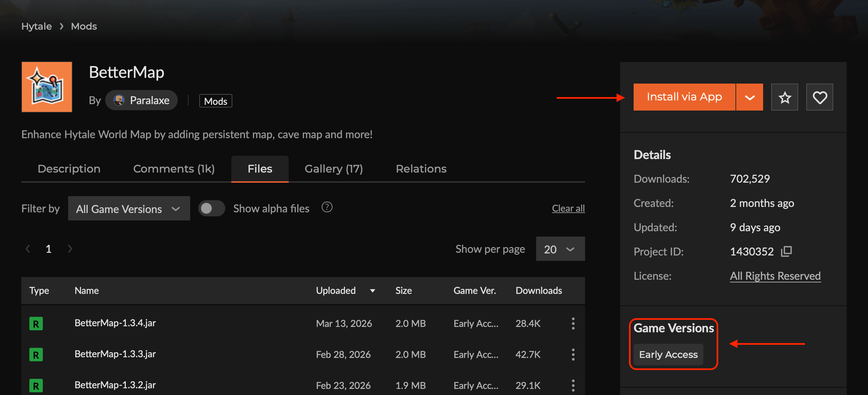Open the Gallery (17) tab
This screenshot has height=395, width=868.
(334, 169)
